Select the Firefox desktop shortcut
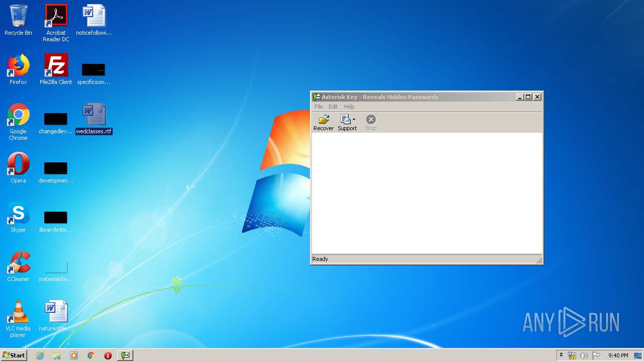This screenshot has width=644, height=362. click(18, 70)
